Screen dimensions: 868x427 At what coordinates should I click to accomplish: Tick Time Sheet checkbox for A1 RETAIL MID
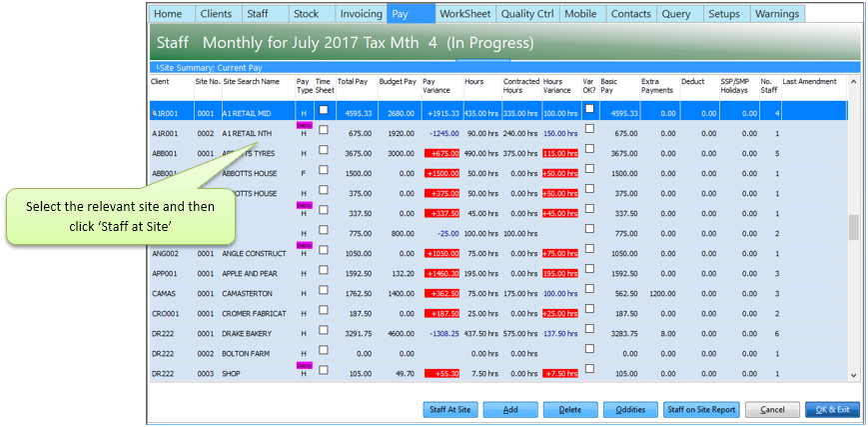324,110
